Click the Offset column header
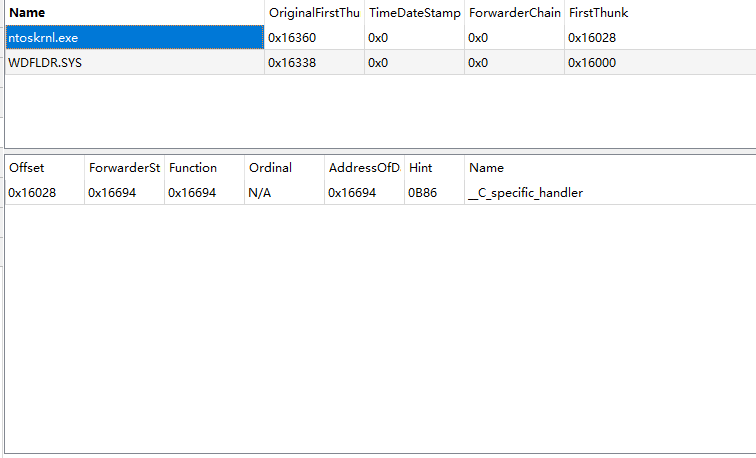 tap(44, 168)
